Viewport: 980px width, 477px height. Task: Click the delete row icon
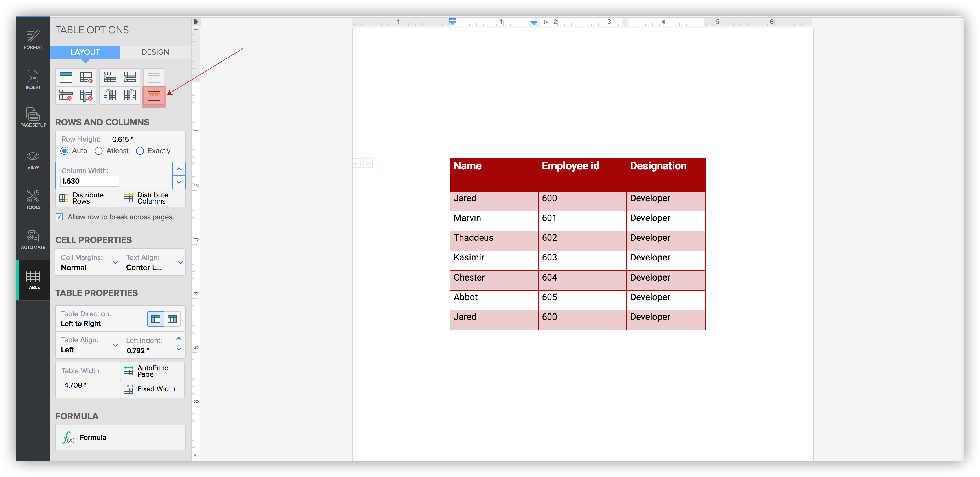(x=66, y=95)
